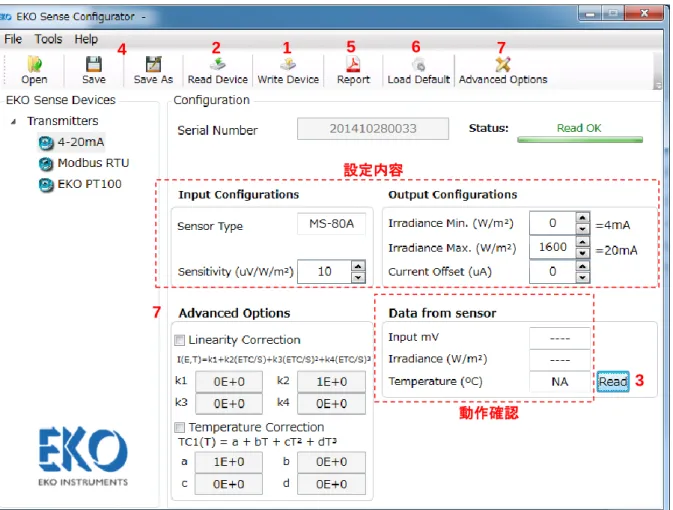Decrease Irradiance Max. with down arrow
The image size is (673, 510).
pos(582,253)
